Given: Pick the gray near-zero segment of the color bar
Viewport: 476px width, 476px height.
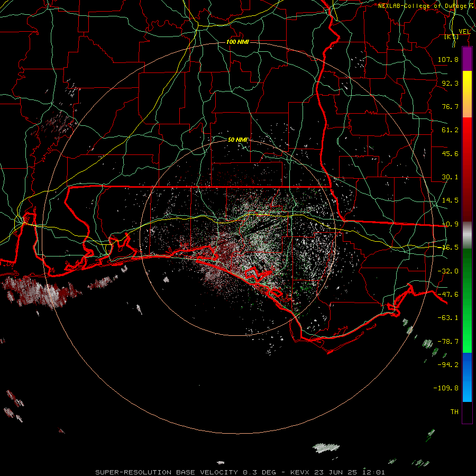Looking at the screenshot, I should [467, 235].
